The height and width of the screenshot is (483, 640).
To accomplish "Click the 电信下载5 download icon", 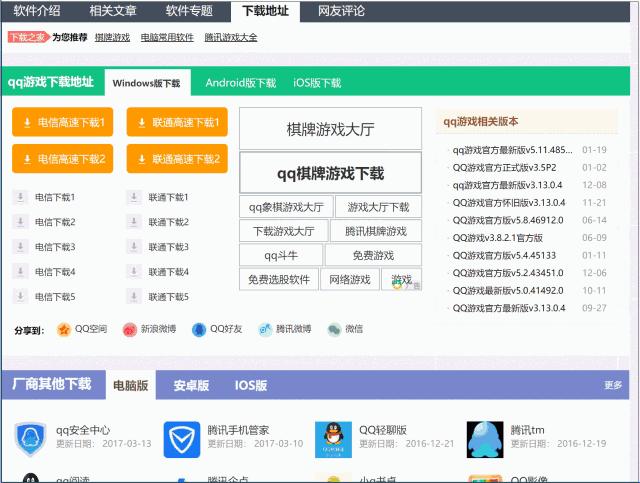I will click(x=20, y=296).
